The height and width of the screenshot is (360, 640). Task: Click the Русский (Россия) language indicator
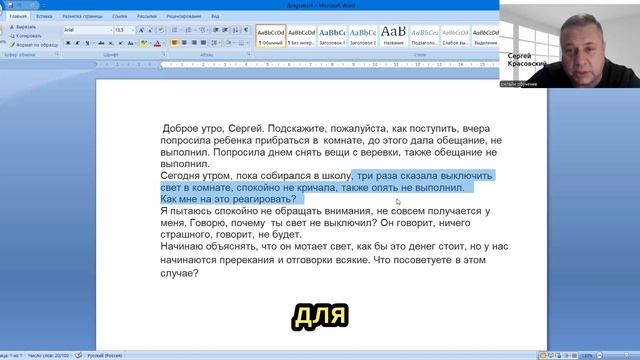105,356
